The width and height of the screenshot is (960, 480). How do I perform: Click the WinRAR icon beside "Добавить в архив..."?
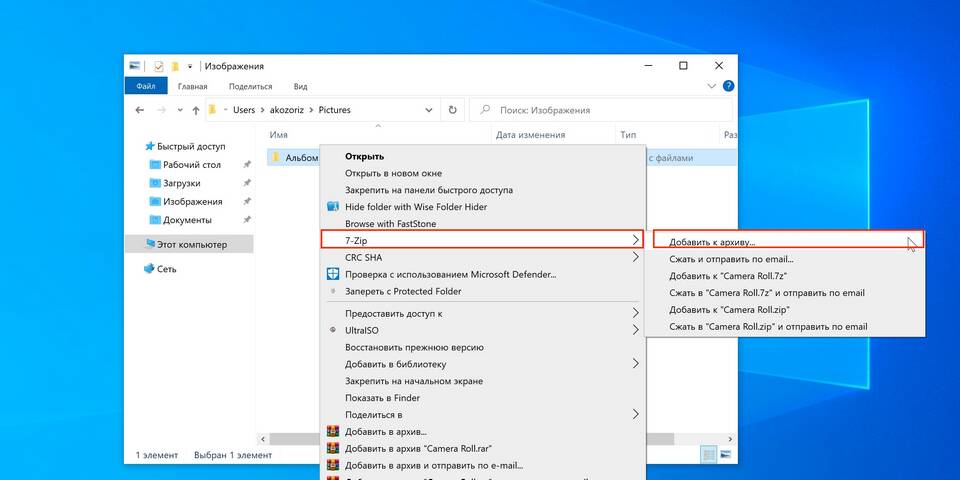(x=333, y=432)
